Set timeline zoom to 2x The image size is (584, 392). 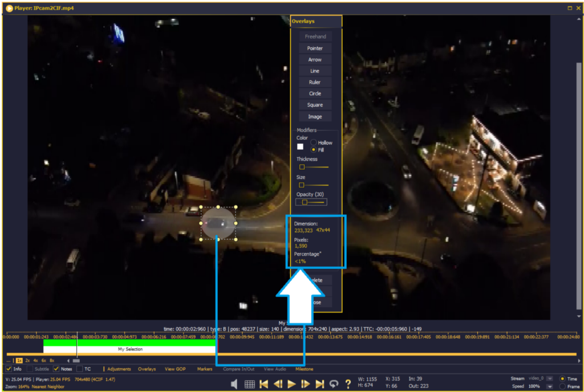tap(27, 361)
